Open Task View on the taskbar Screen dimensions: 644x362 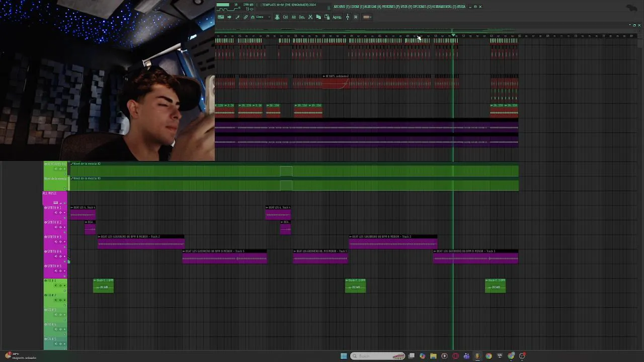tap(412, 356)
